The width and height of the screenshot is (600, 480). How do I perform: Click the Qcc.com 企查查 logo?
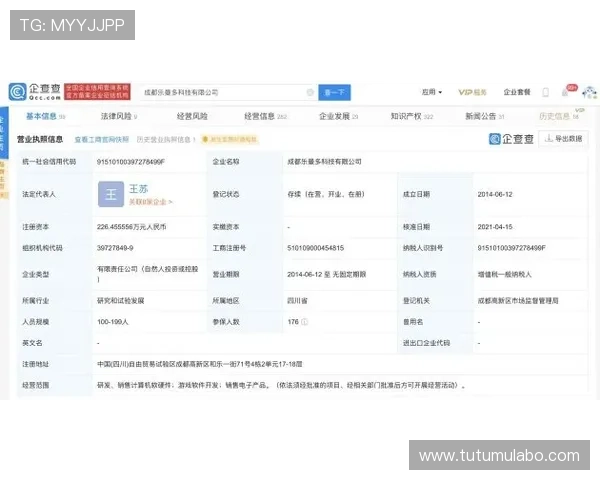(x=35, y=92)
